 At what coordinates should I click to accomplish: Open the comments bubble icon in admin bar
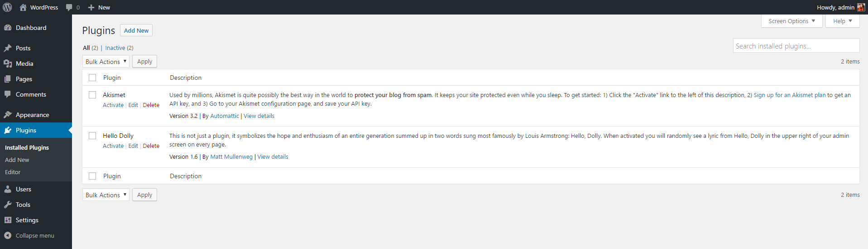pyautogui.click(x=69, y=7)
